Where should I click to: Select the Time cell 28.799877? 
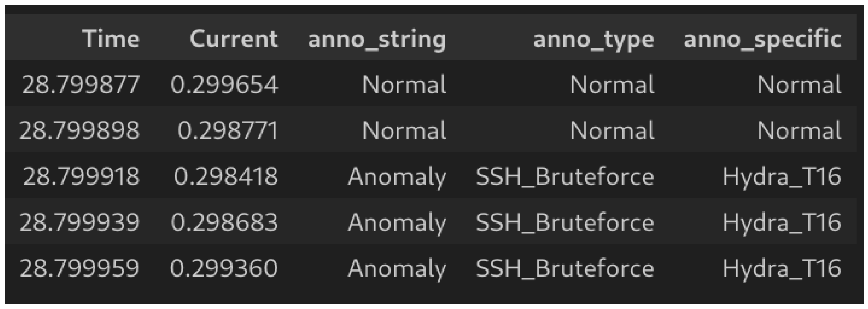[x=81, y=84]
